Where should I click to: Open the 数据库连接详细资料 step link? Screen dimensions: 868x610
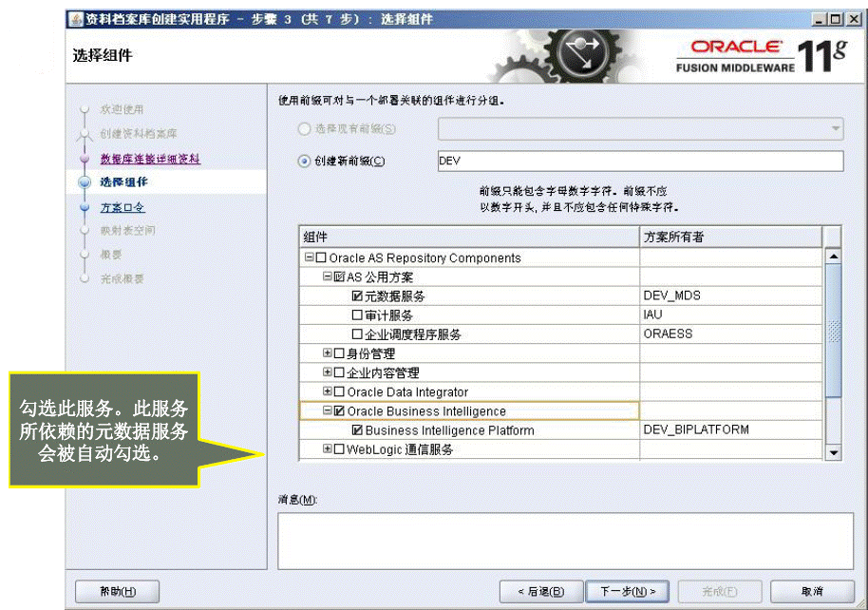pyautogui.click(x=150, y=159)
